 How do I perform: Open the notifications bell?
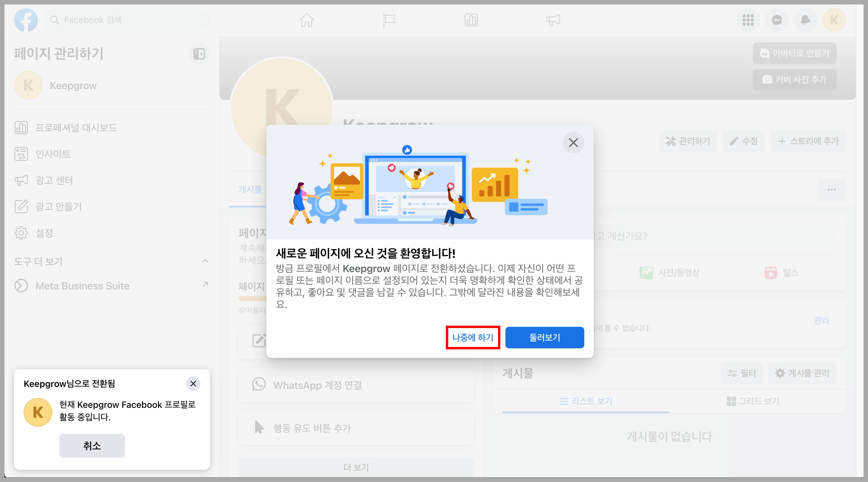tap(805, 20)
